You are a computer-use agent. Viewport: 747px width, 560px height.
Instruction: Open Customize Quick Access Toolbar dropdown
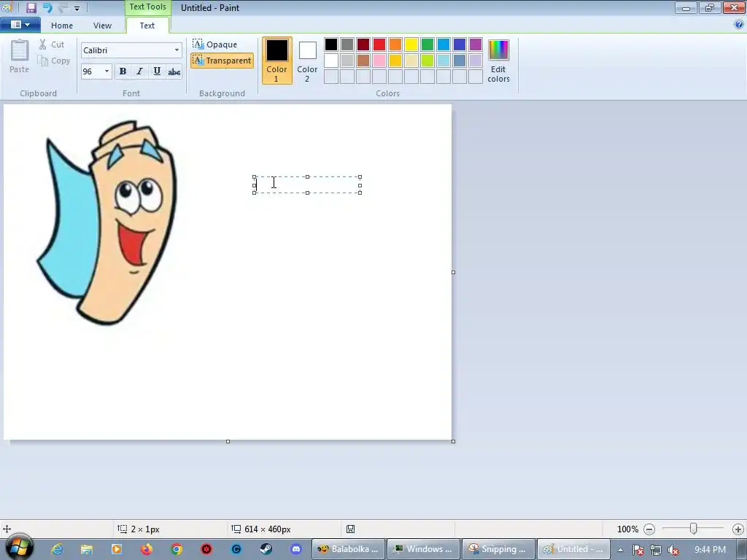click(x=77, y=8)
